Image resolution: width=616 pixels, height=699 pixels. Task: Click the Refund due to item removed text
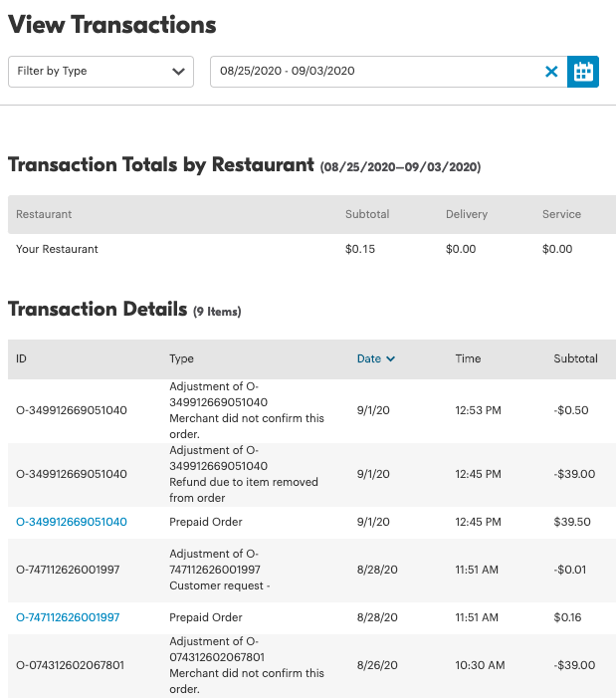coord(244,490)
